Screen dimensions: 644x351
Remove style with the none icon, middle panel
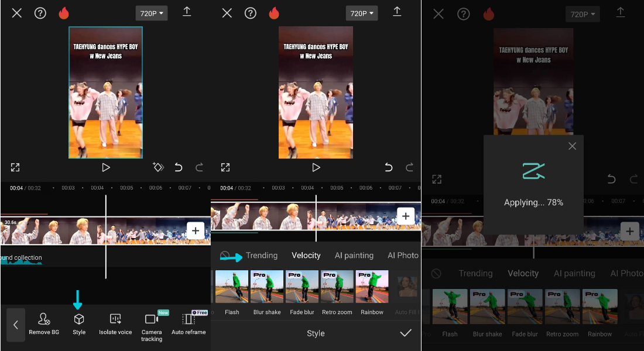pyautogui.click(x=225, y=255)
